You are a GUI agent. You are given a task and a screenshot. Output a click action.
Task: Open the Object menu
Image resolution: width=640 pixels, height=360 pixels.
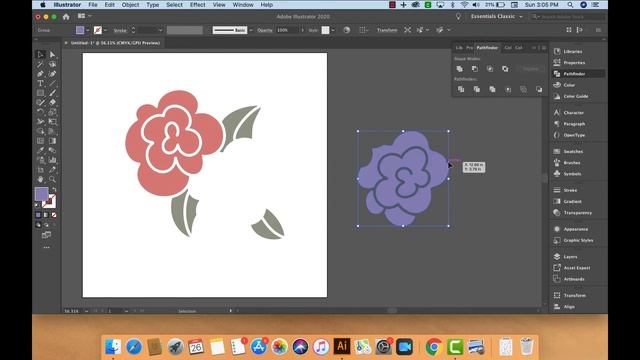130,5
